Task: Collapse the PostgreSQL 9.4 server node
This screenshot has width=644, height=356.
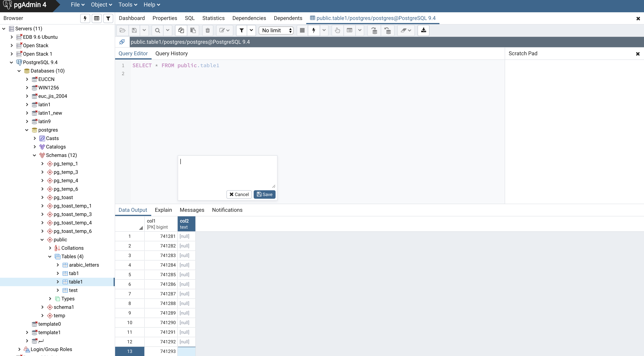Action: pyautogui.click(x=11, y=63)
